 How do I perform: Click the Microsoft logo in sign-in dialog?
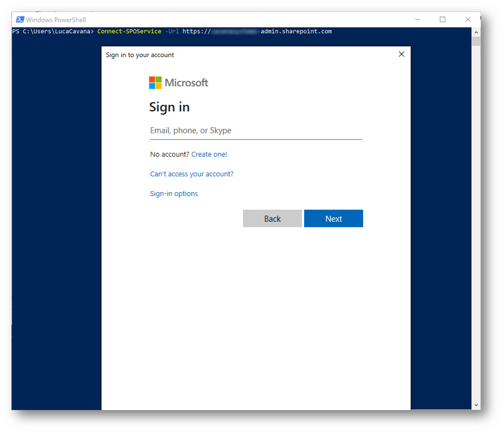[179, 82]
